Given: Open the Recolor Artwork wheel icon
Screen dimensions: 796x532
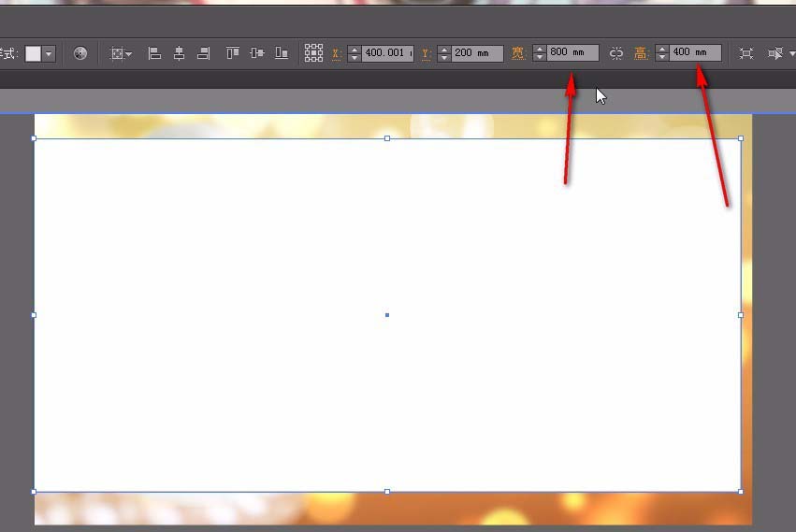Looking at the screenshot, I should (x=80, y=52).
